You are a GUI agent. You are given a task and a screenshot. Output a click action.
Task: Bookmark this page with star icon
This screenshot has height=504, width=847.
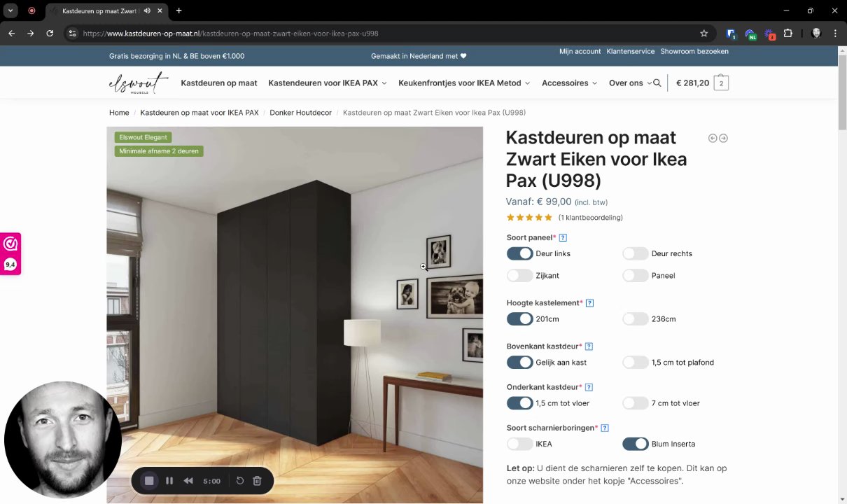(x=704, y=33)
